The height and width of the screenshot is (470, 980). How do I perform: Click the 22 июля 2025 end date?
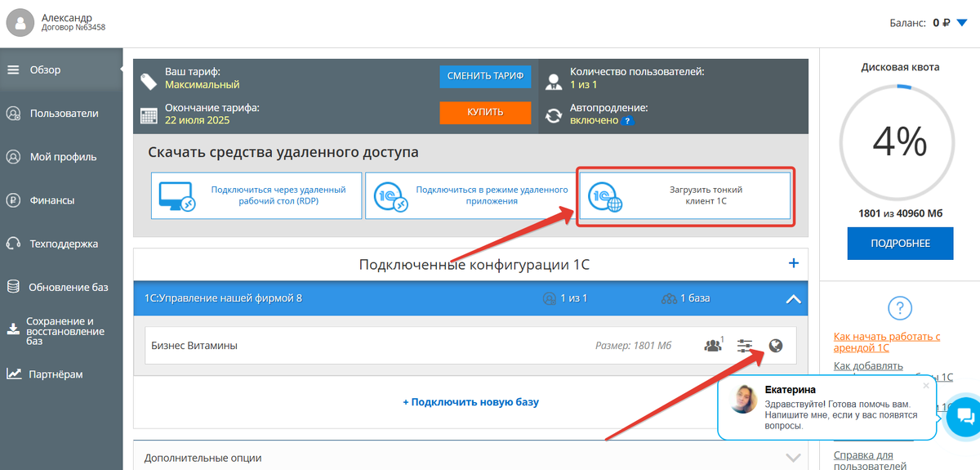[198, 120]
